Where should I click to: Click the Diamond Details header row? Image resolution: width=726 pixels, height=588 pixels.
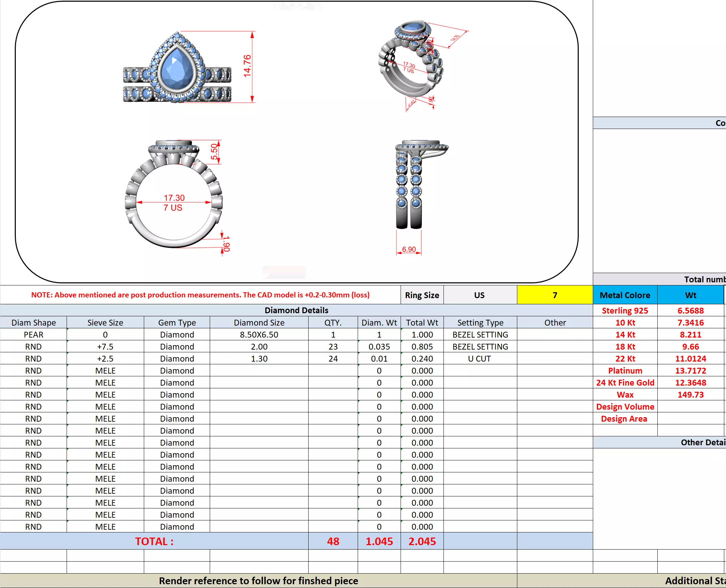(x=296, y=310)
